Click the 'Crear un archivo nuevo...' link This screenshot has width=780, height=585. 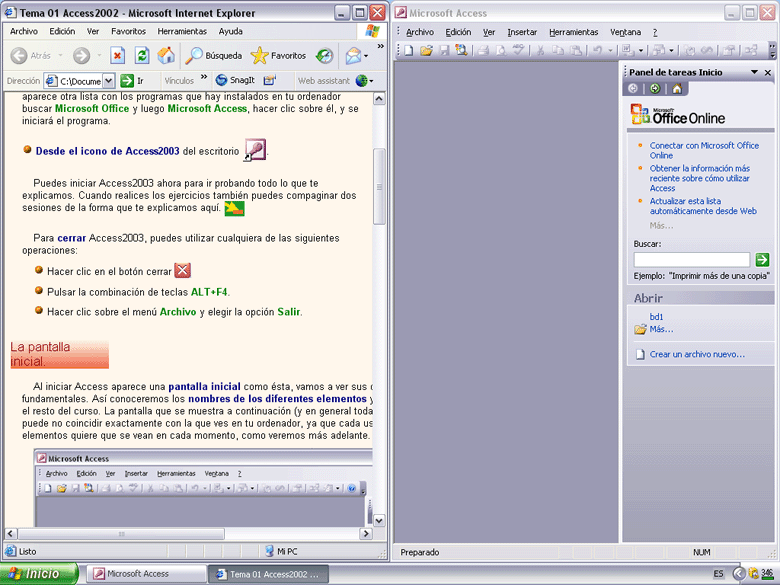pyautogui.click(x=697, y=354)
